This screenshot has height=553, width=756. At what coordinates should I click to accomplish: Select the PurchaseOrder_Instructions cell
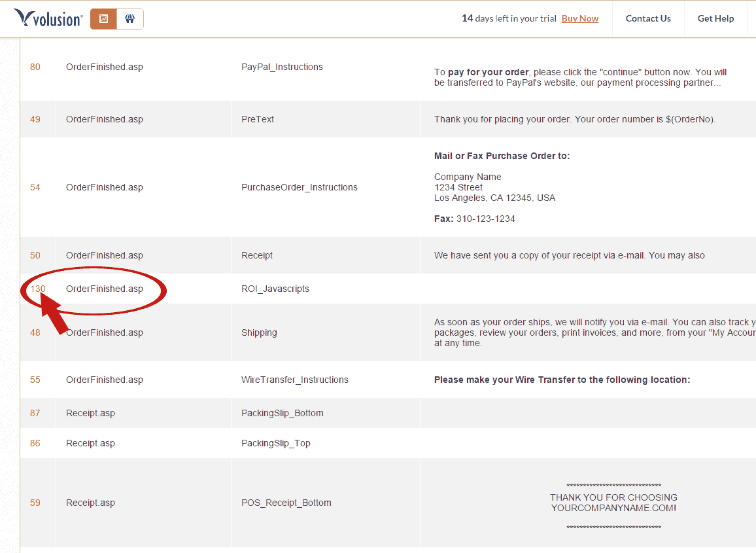coord(300,187)
